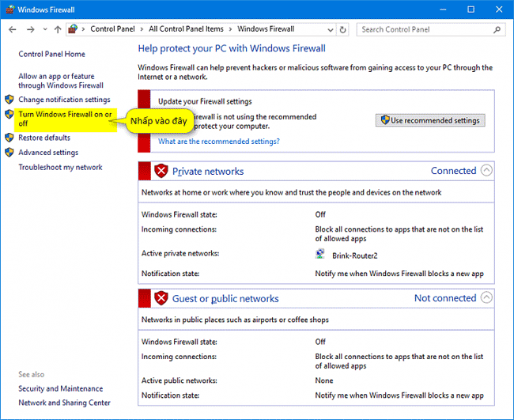514x420 pixels.
Task: Open Advanced settings
Action: click(x=48, y=153)
